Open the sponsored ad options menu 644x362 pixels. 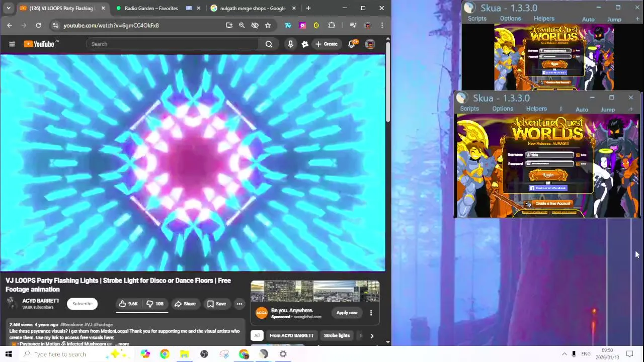point(371,313)
